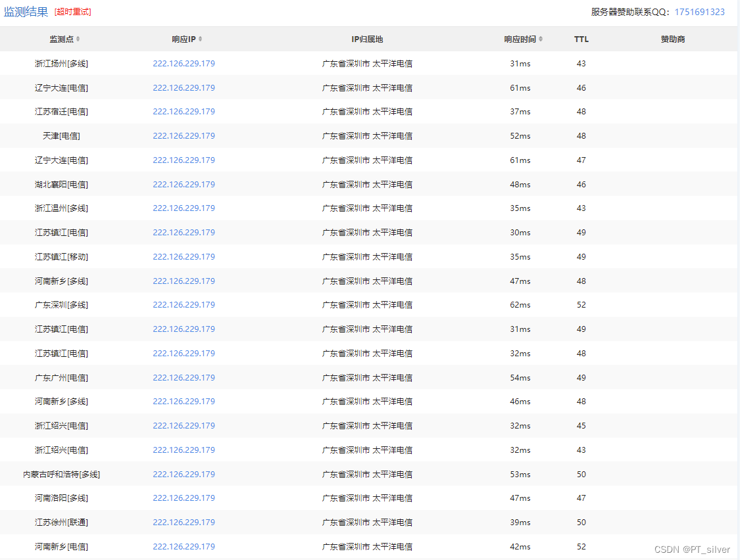
Task: Select the 广东深圳[多线] monitor point cell
Action: tap(61, 305)
